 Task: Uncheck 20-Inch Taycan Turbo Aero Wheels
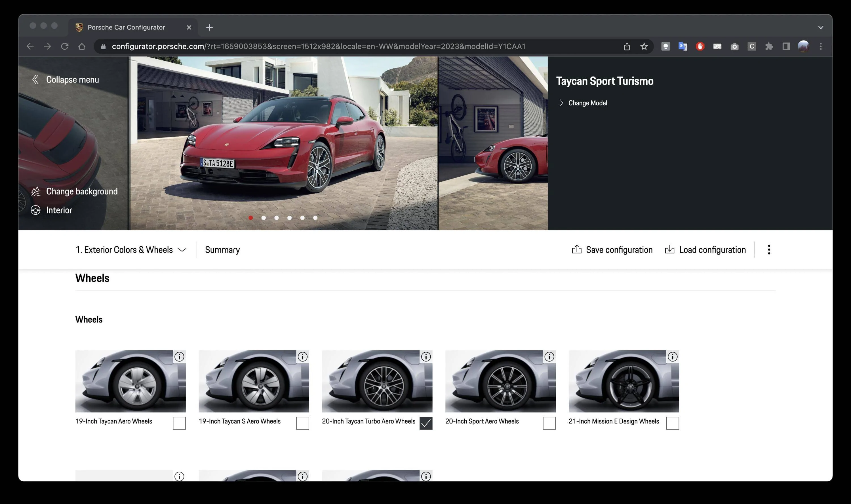[x=426, y=423]
